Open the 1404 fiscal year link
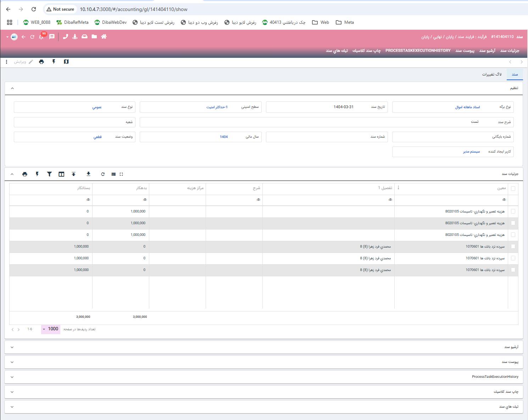 224,137
